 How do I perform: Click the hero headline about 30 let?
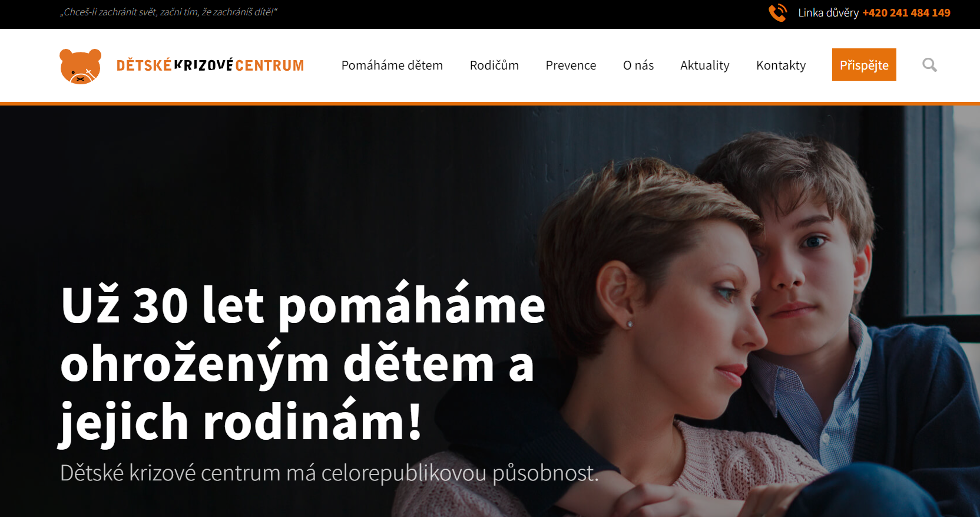[303, 363]
